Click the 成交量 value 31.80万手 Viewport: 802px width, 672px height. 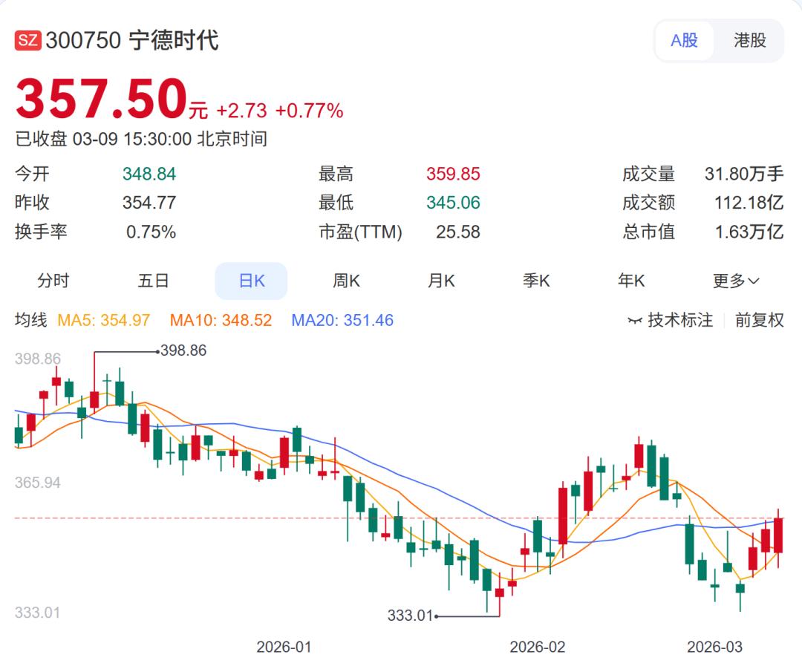coord(744,174)
